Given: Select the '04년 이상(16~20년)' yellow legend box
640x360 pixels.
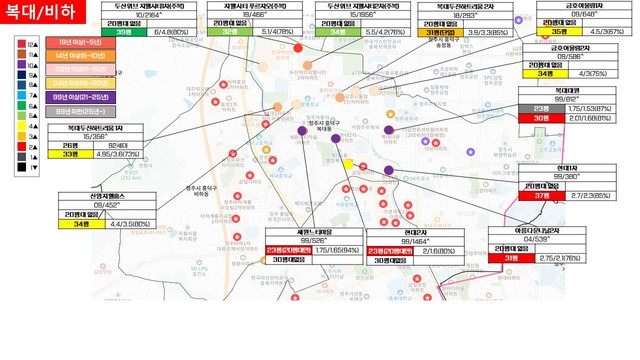Looking at the screenshot, I should [80, 84].
